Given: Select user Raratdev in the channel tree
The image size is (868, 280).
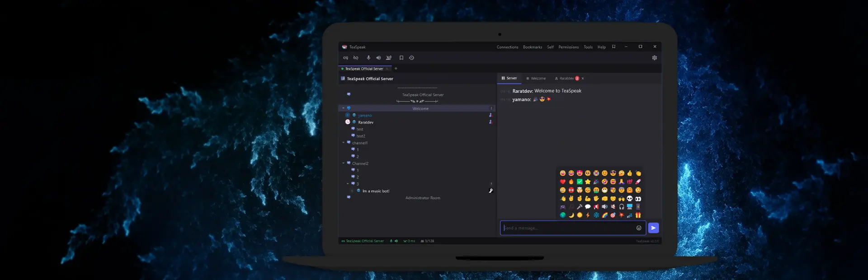Looking at the screenshot, I should pyautogui.click(x=366, y=122).
